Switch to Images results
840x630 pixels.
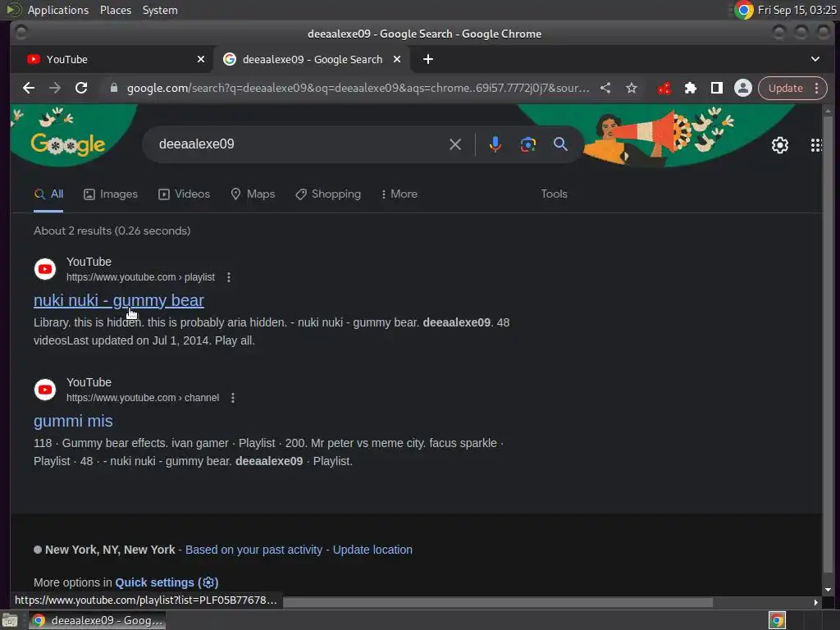pos(111,194)
